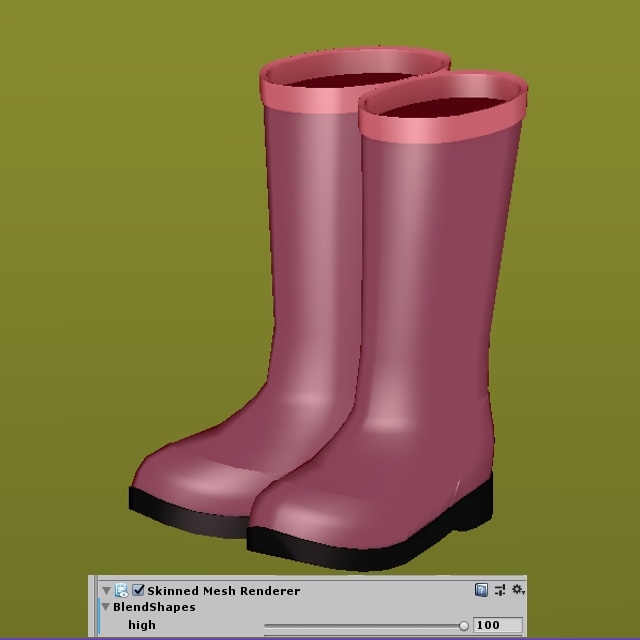Click the high blend shape label
Viewport: 640px width, 640px height.
coord(142,625)
